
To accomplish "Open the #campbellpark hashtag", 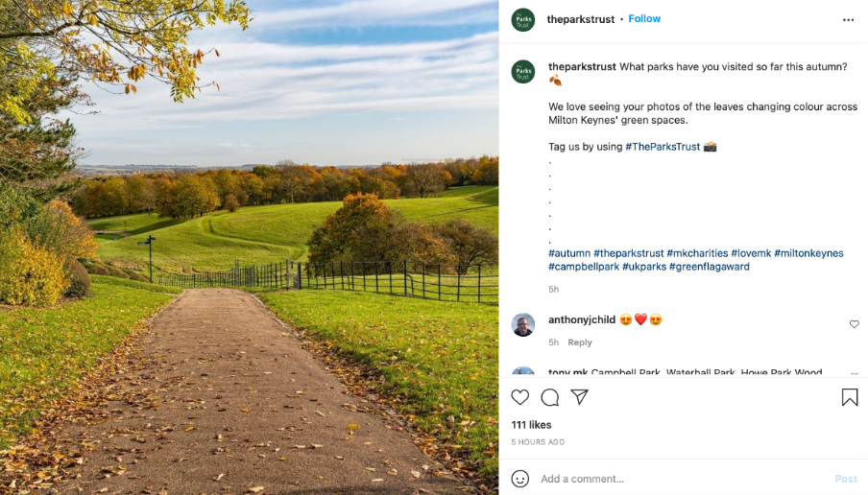I will [583, 267].
